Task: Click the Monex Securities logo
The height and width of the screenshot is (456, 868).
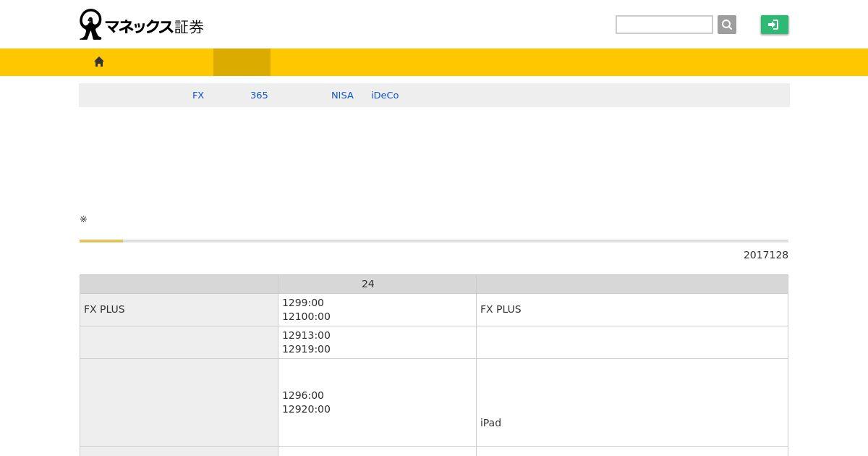Action: pyautogui.click(x=142, y=25)
